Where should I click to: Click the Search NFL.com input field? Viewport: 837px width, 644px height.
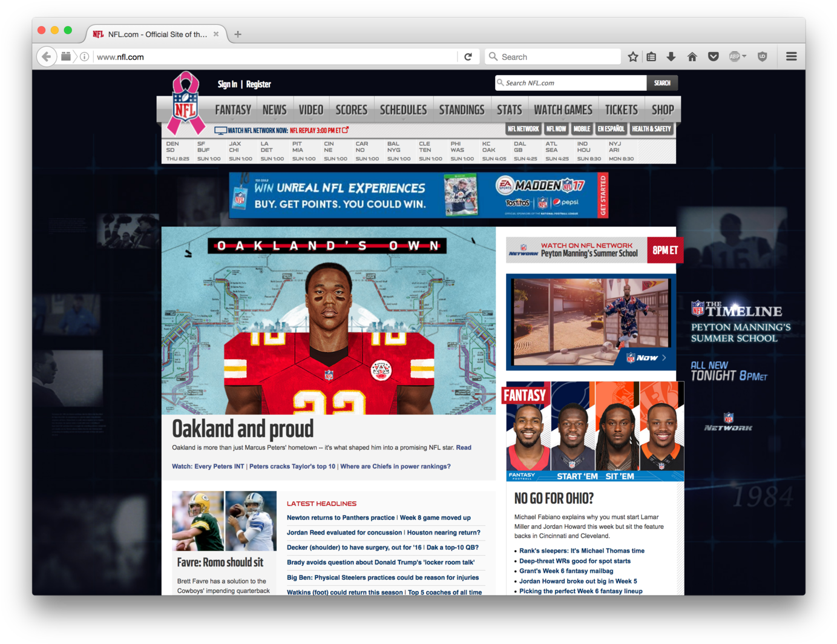pyautogui.click(x=571, y=83)
